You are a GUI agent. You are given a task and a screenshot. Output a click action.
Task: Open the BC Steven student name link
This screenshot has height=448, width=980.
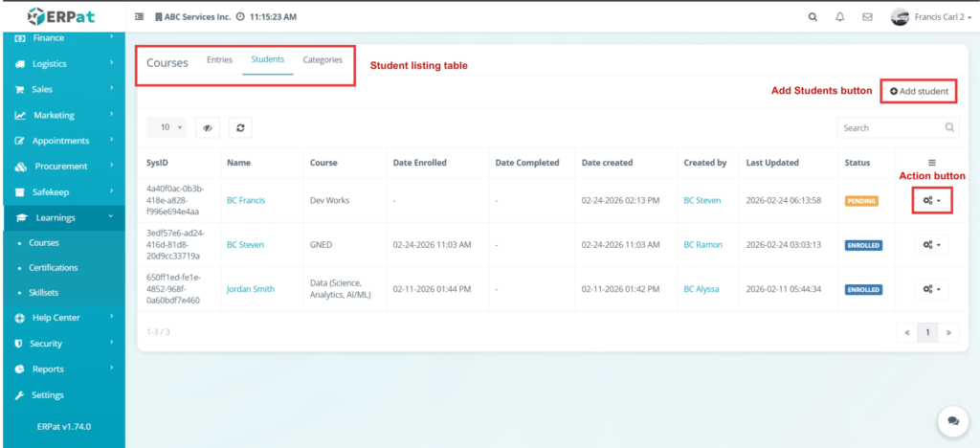pyautogui.click(x=245, y=245)
